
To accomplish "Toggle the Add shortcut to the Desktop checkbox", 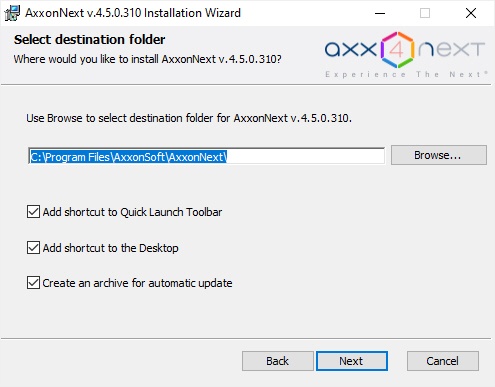I will [x=33, y=248].
